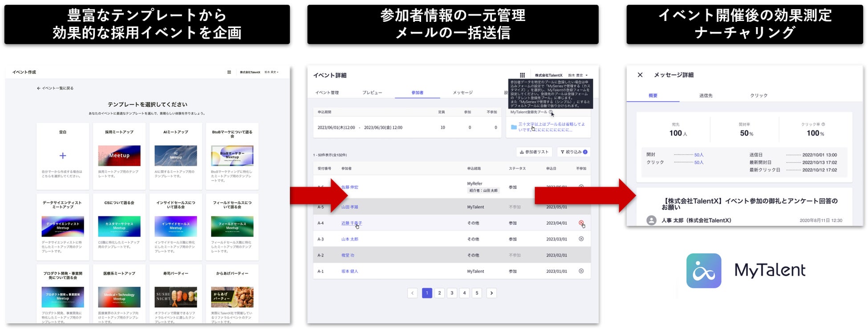Click the help icon next to クリック率
Screen dimensions: 868x329
tap(823, 124)
